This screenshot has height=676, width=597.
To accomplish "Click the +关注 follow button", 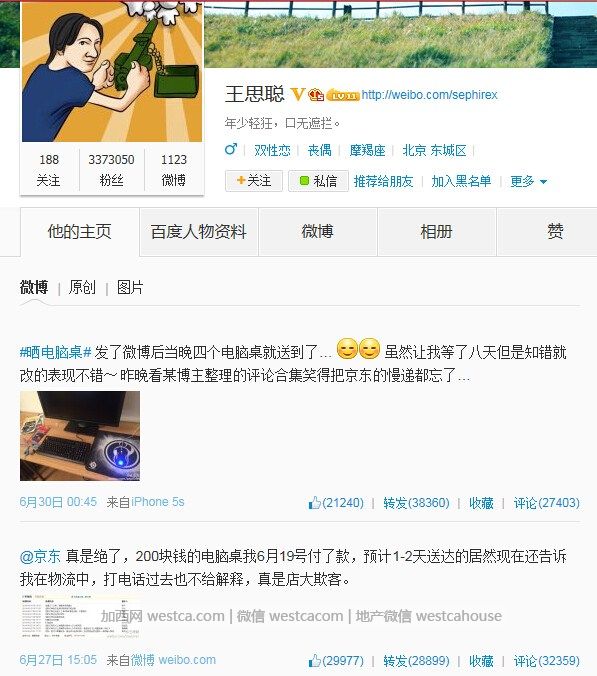I will coord(254,181).
